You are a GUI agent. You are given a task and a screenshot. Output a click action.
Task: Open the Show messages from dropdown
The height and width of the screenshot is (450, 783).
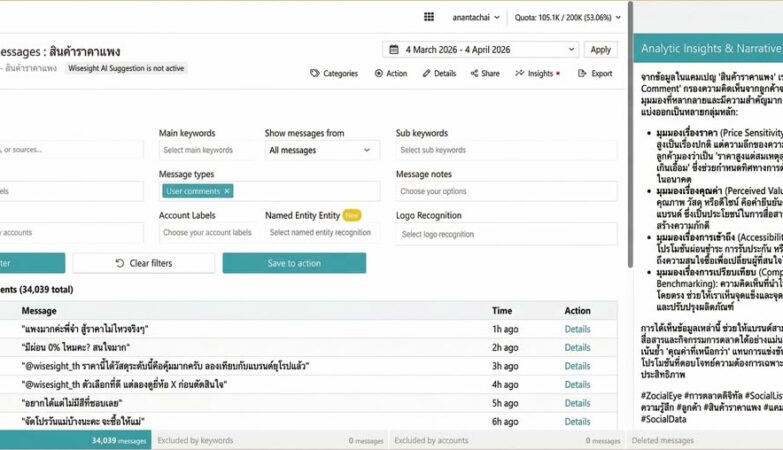coord(322,150)
